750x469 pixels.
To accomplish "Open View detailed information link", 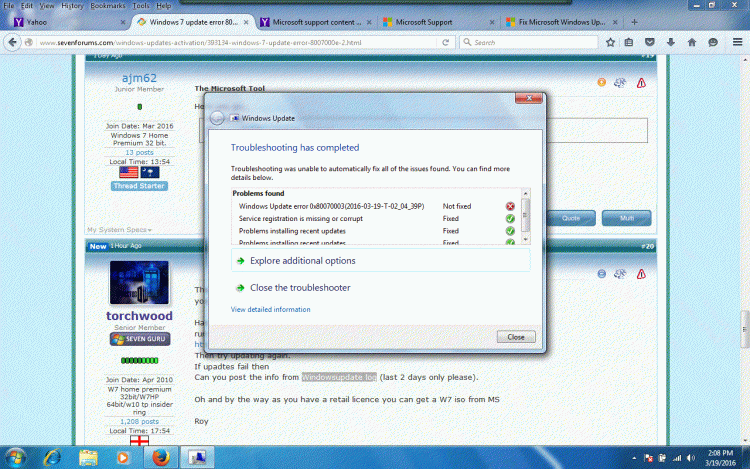I will [270, 309].
